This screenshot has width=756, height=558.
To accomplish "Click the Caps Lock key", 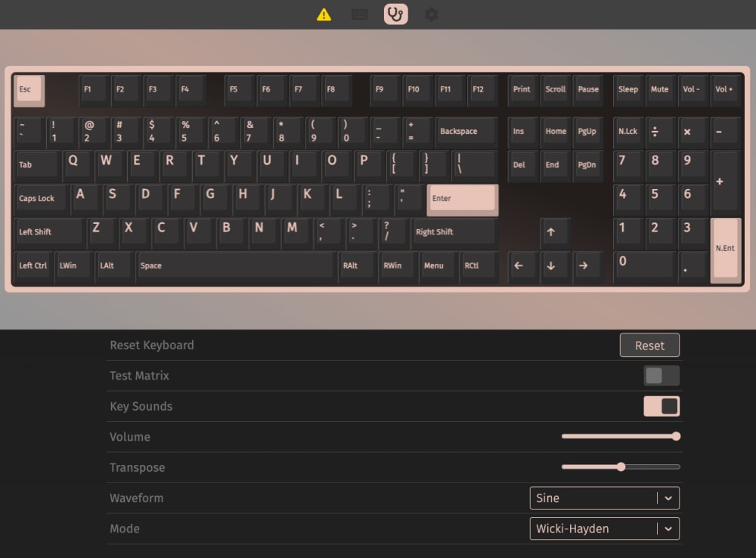I will tap(41, 200).
